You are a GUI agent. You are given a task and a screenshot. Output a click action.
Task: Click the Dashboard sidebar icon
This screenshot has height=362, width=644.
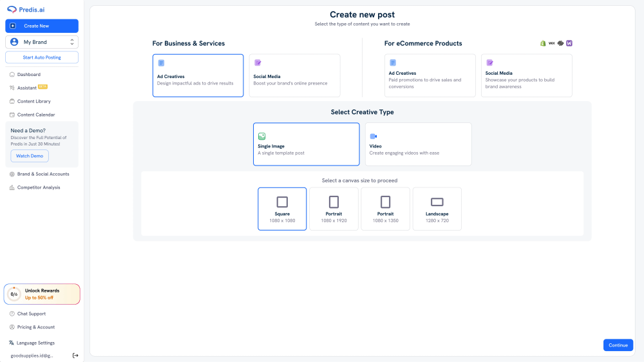pyautogui.click(x=12, y=74)
